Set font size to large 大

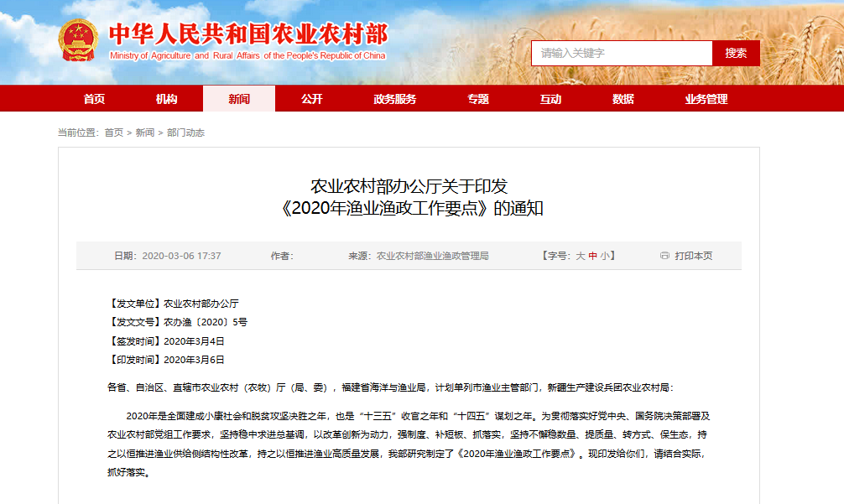coord(580,256)
